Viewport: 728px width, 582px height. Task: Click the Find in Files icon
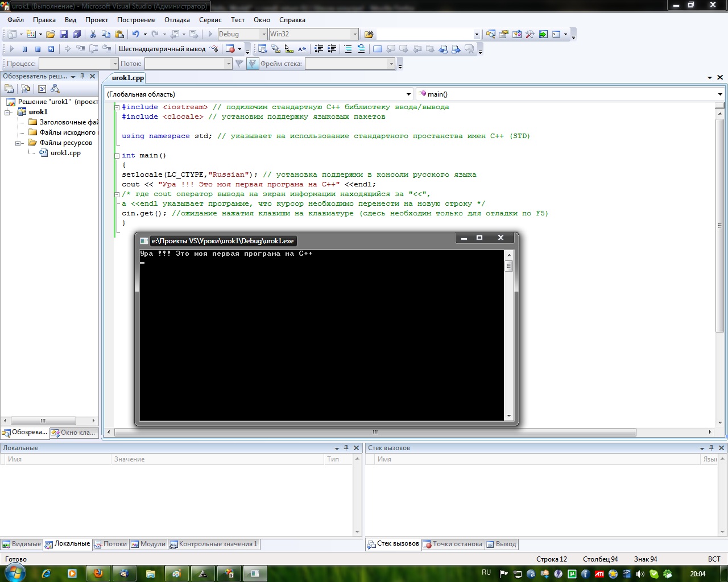point(369,34)
